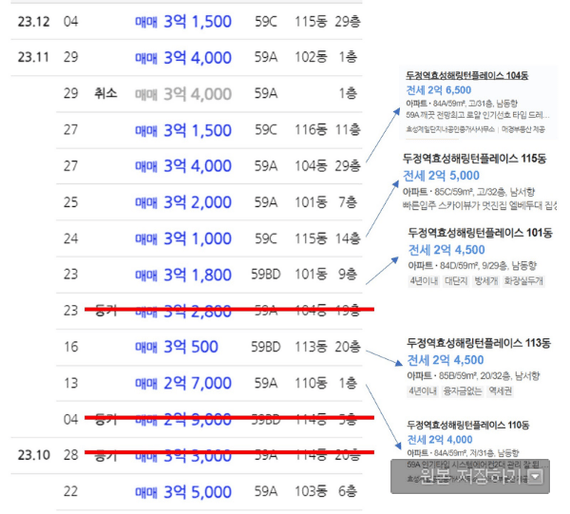The image size is (570, 514).
Task: Click 매매 3억 1,000 price
Action: tap(183, 238)
